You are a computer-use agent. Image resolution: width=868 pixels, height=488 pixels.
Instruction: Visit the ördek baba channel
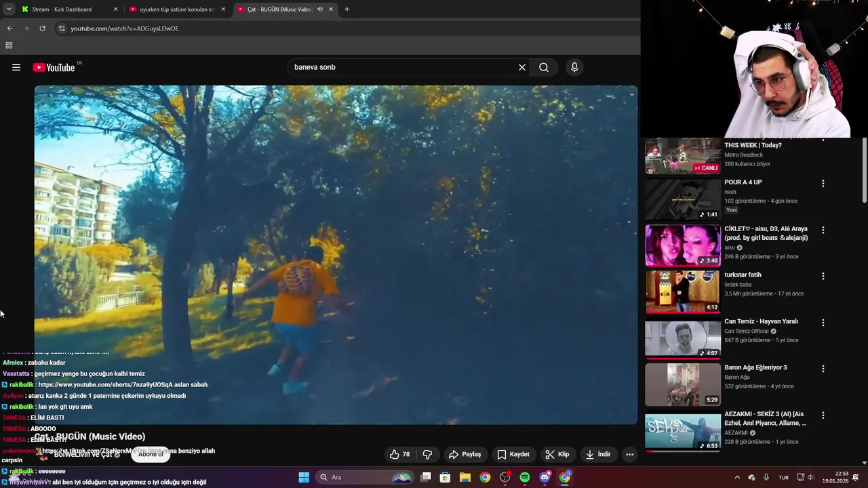739,285
